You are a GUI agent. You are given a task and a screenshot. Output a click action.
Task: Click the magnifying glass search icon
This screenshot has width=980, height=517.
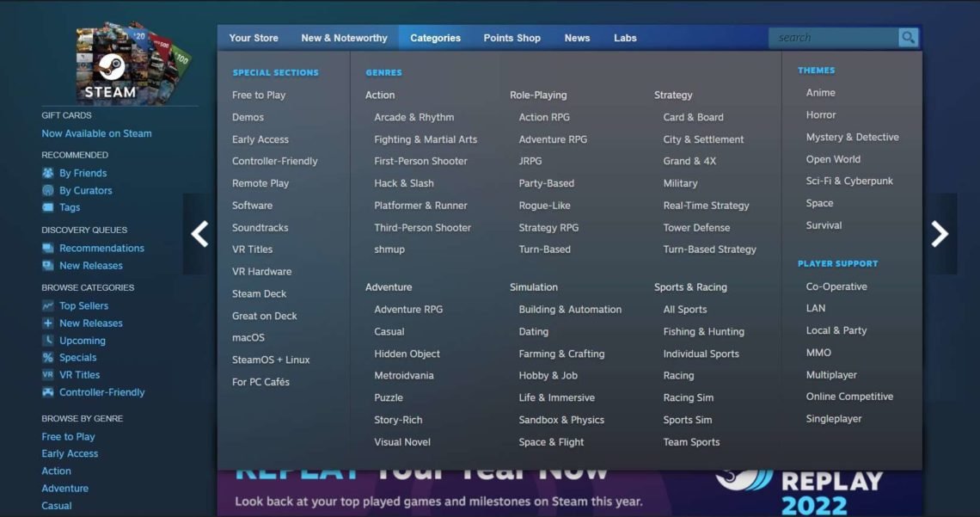(x=908, y=37)
